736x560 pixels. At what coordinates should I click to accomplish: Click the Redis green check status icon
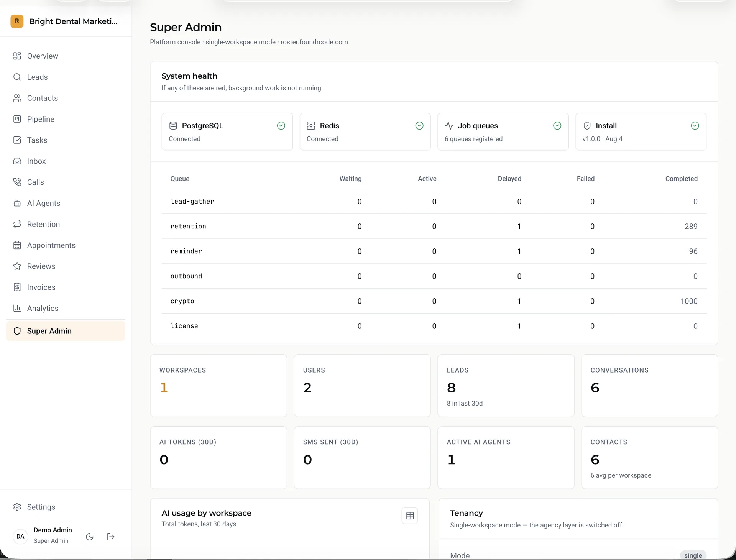coord(419,126)
